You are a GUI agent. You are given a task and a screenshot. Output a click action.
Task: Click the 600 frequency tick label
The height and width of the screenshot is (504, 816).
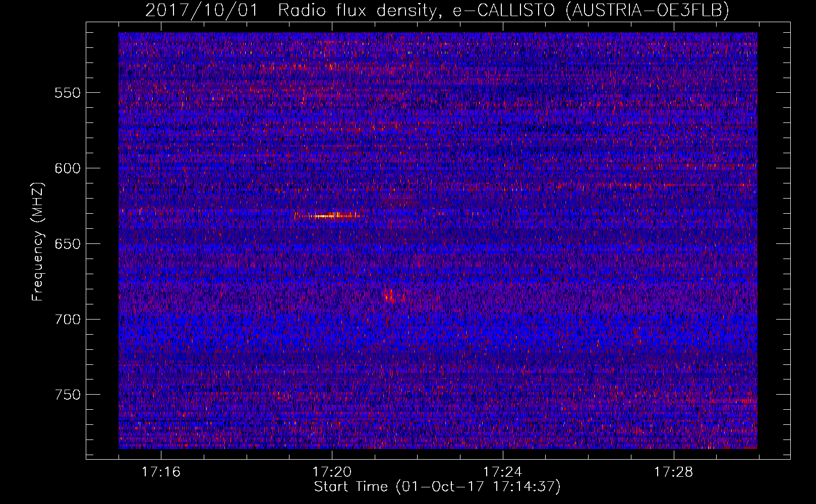click(68, 168)
